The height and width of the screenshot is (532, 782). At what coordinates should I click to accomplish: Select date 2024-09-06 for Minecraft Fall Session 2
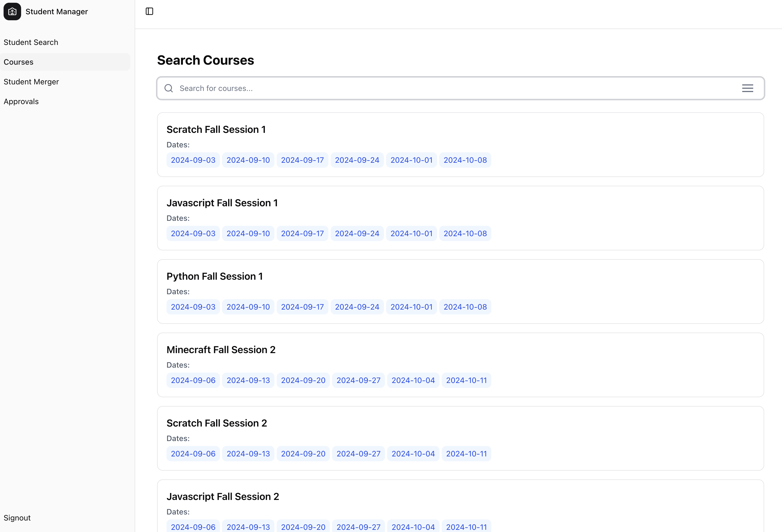193,380
